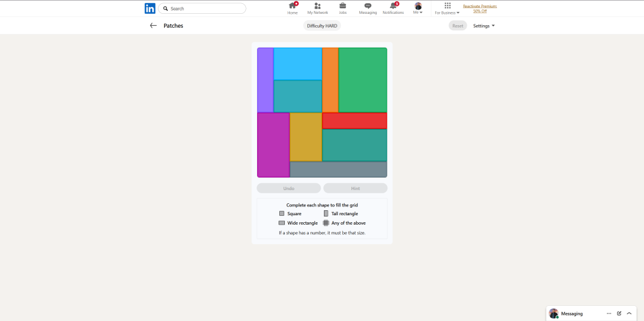Viewport: 644px width, 321px height.
Task: Expand the For Business grid menu
Action: (447, 8)
